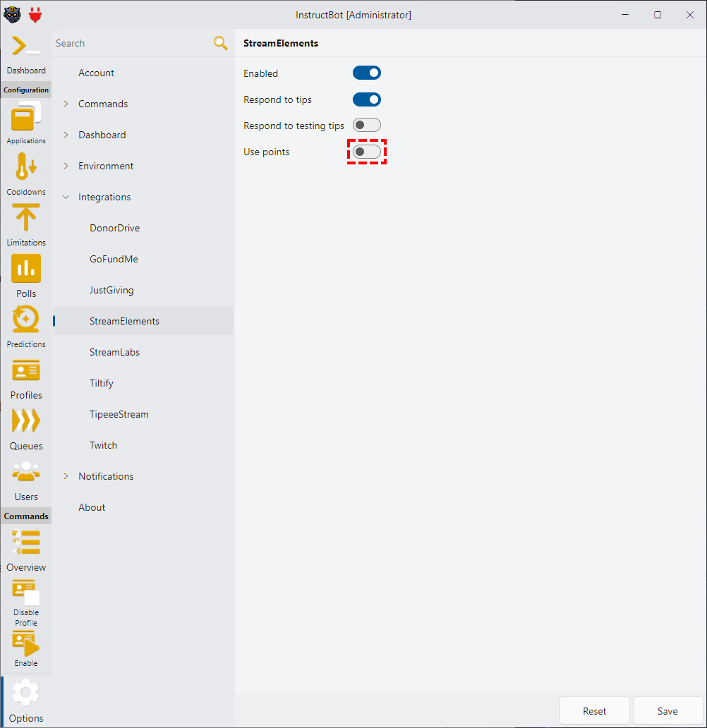The image size is (707, 728).
Task: Open the Options gear icon
Action: pyautogui.click(x=25, y=693)
